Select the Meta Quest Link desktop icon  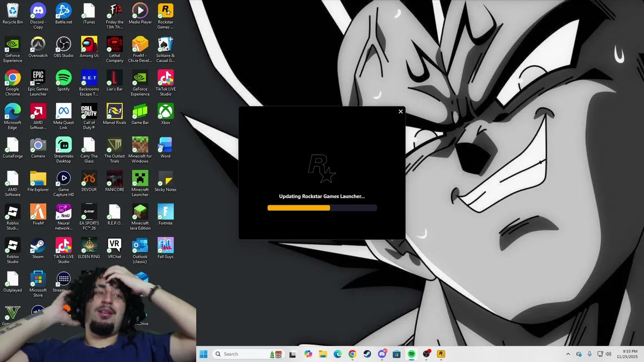point(63,117)
